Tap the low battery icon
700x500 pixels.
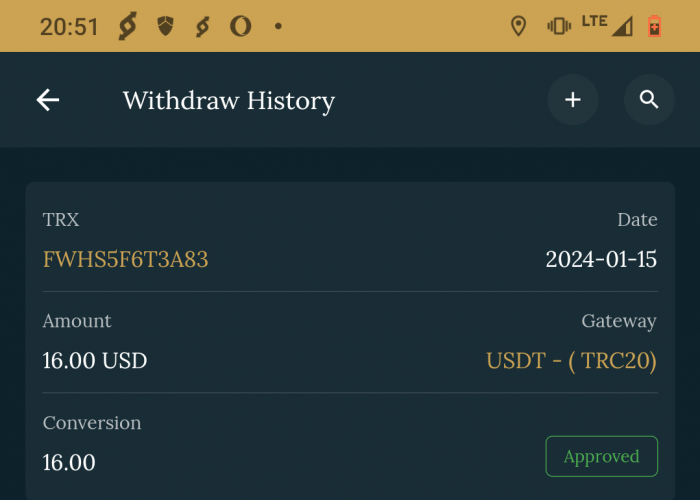(x=655, y=27)
